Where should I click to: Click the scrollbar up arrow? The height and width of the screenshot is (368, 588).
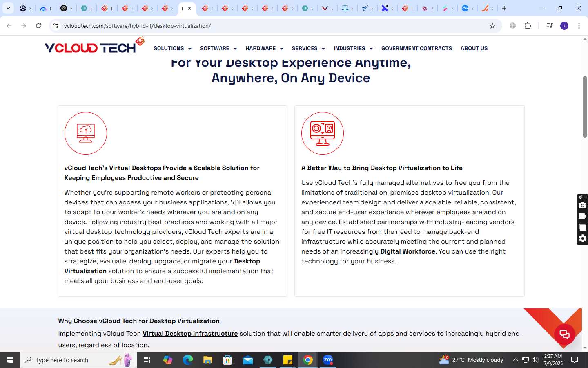pyautogui.click(x=585, y=39)
